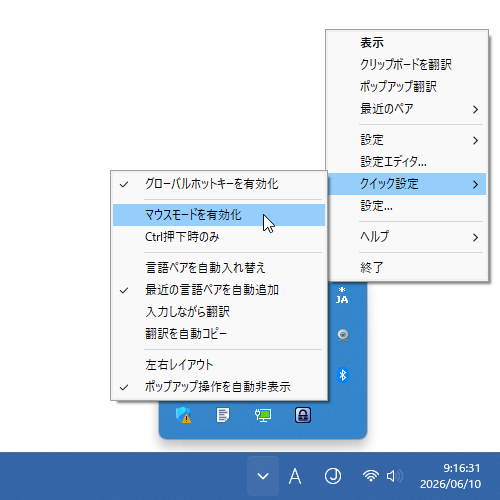Toggle グローバルホットキーを有効化 option
This screenshot has height=500, width=500.
tap(219, 184)
